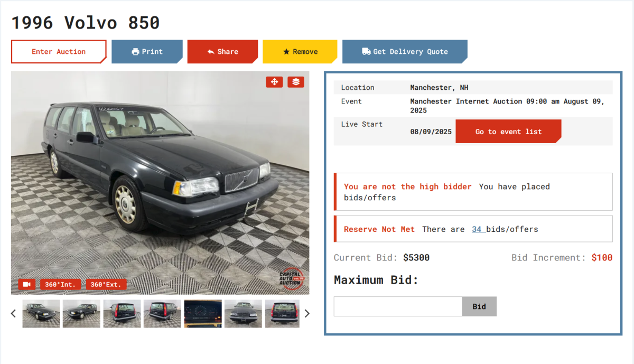Go to event list
The height and width of the screenshot is (364, 634).
[x=508, y=132]
